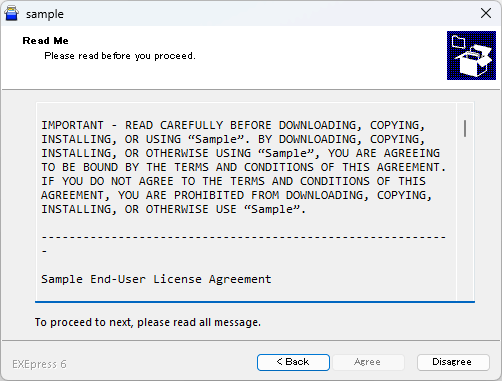
Task: Click the scrollbar track below the thumb
Action: tap(465, 217)
